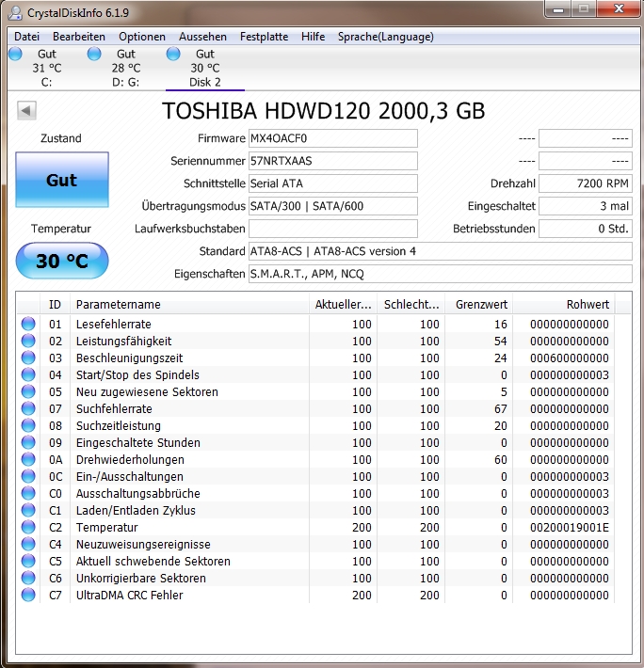Viewport: 644px width, 668px height.
Task: Select the Drehwiederholungen threshold value 60
Action: (x=500, y=460)
